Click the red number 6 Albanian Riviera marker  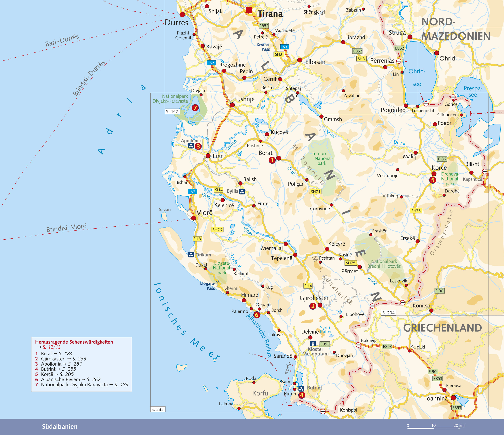[257, 315]
